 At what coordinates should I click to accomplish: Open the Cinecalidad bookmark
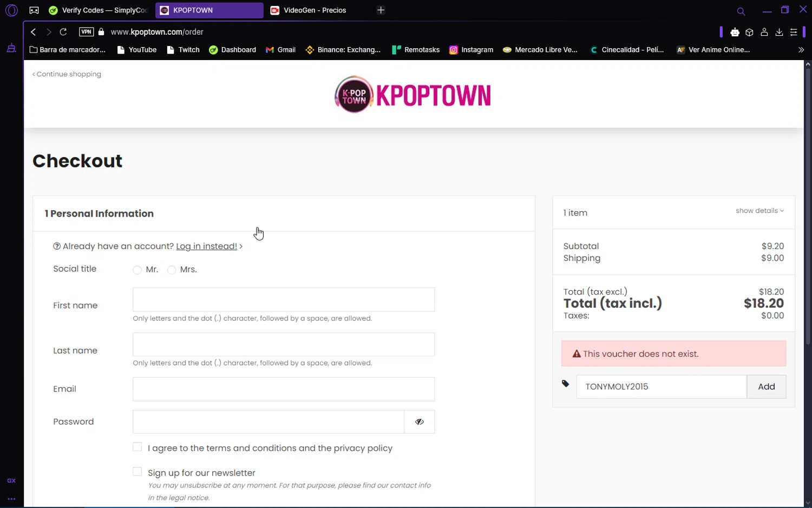click(x=627, y=50)
